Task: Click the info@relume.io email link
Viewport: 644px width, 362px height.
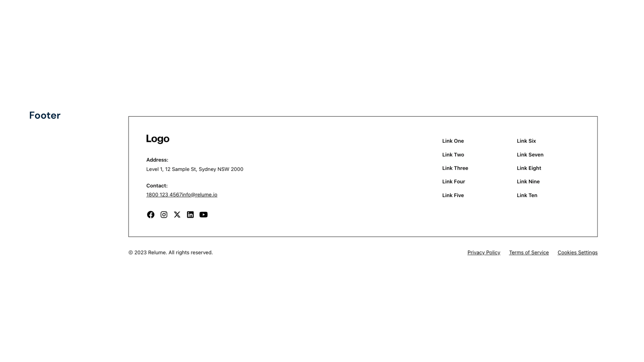Action: 199,195
